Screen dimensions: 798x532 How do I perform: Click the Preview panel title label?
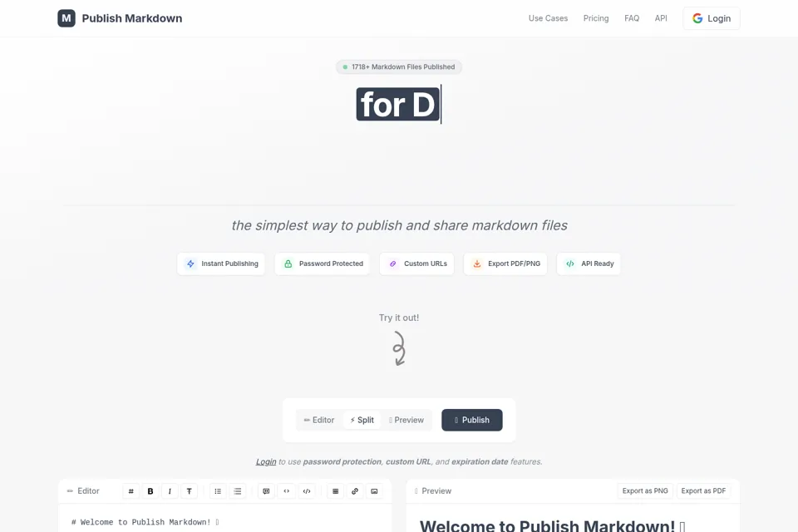tap(436, 490)
